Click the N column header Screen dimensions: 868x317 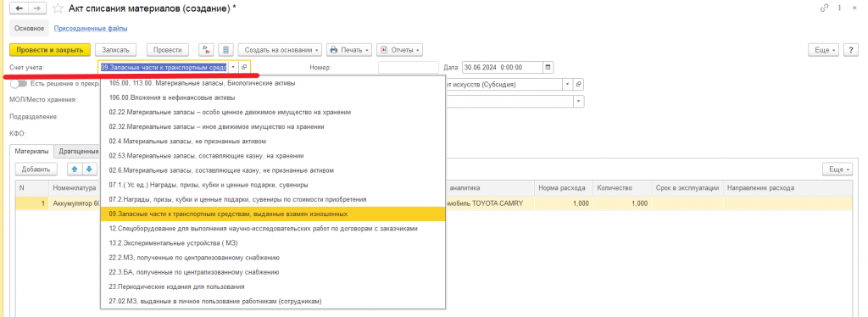32,188
